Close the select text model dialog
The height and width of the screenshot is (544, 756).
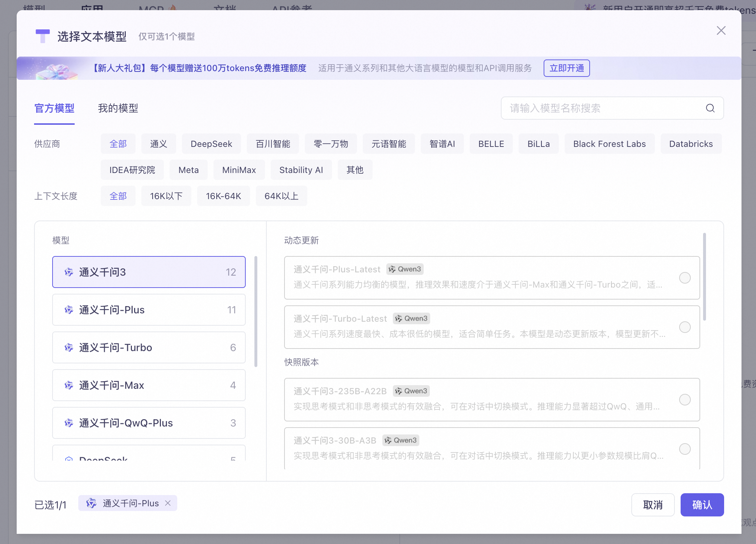click(x=721, y=30)
